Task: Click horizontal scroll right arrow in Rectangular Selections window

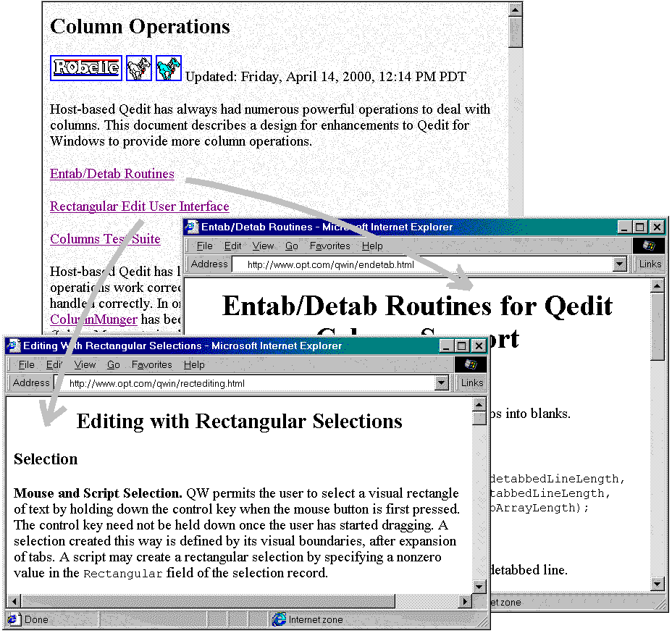Action: pos(465,601)
